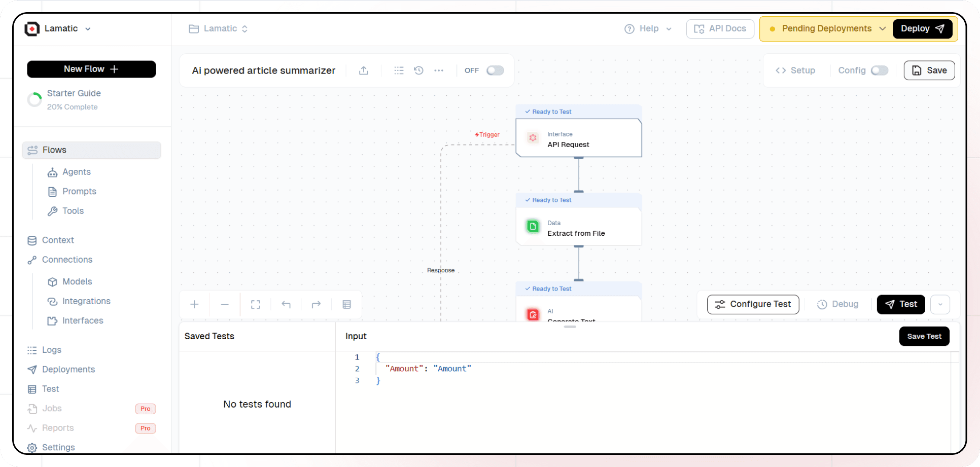Zoom into the canvas with the plus icon
Screen dimensions: 980x467
[194, 304]
